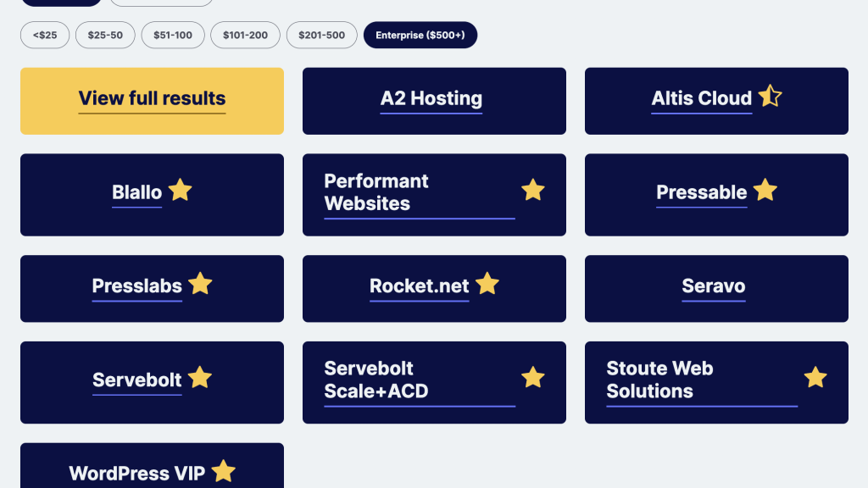Open the Presslabs results
868x488 pixels.
[x=136, y=286]
